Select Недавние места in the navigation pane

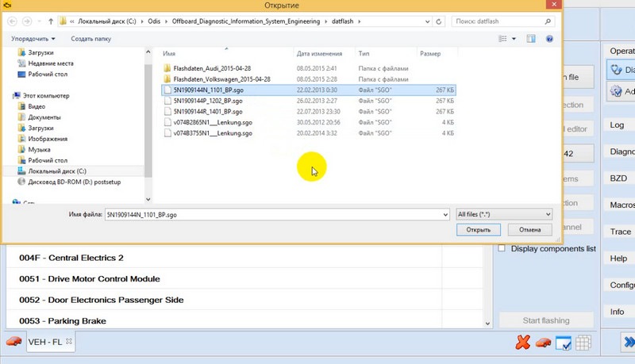point(51,63)
